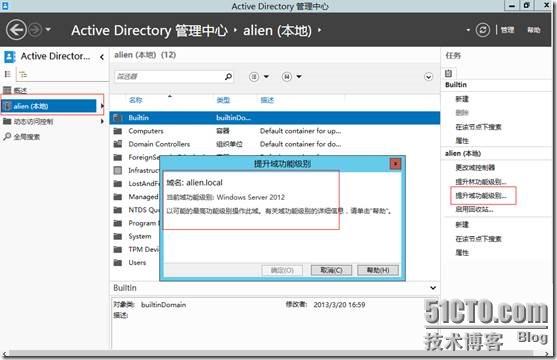Image resolution: width=557 pixels, height=360 pixels.
Task: Sort by the 名称 column header
Action: click(135, 100)
